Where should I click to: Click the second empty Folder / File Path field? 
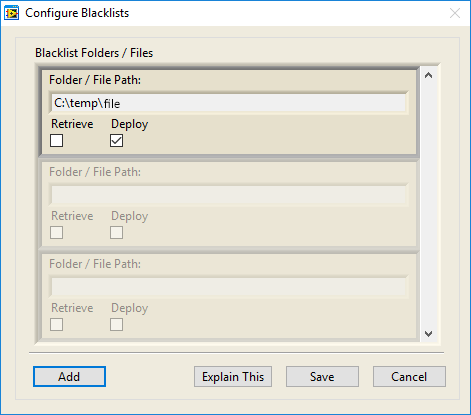(229, 195)
